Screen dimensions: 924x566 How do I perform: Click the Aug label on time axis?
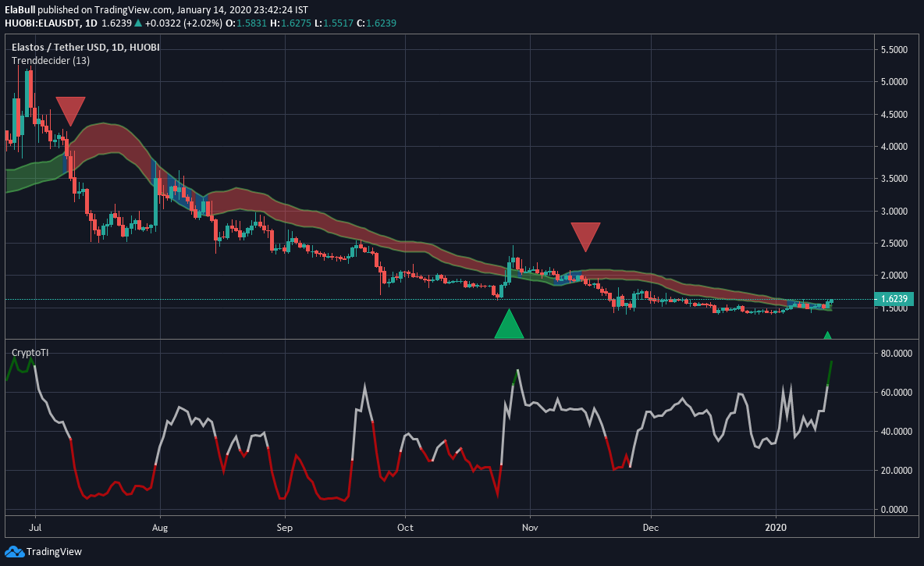pyautogui.click(x=160, y=527)
